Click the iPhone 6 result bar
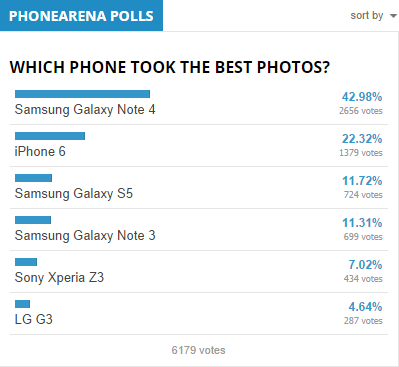Viewport: 399px width, 367px height. point(50,136)
